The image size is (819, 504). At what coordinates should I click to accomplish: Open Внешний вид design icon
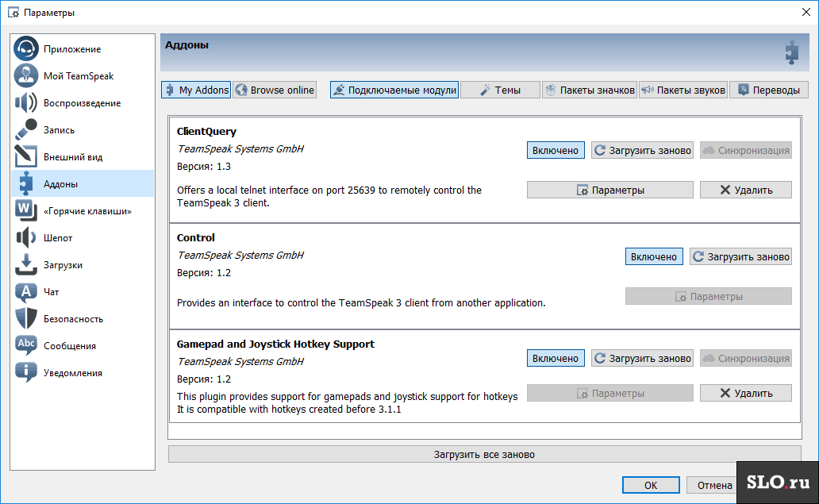[x=26, y=156]
